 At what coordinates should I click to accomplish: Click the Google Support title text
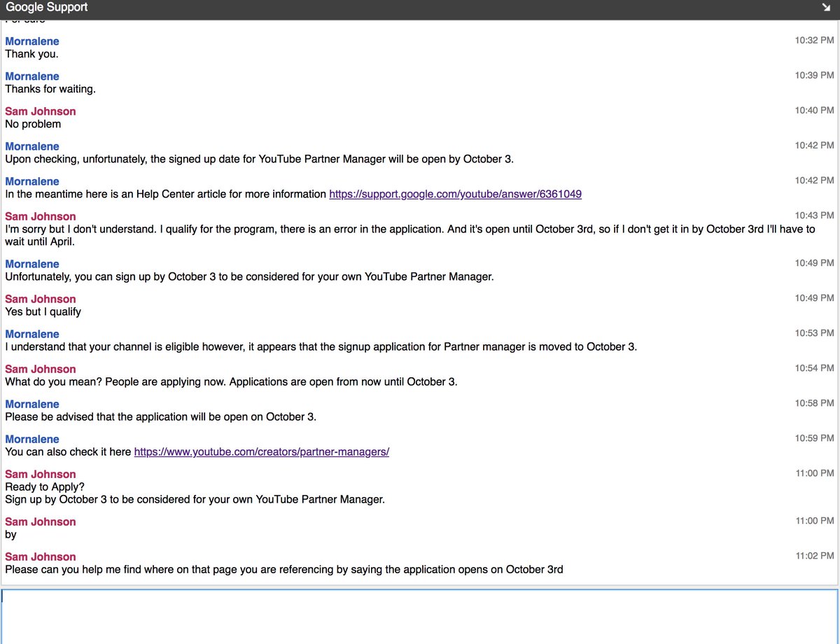(47, 8)
